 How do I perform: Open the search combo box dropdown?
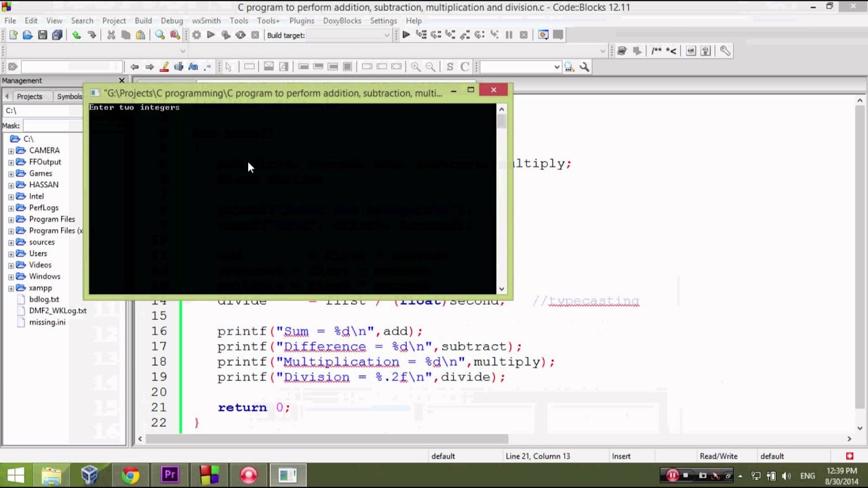click(x=557, y=66)
